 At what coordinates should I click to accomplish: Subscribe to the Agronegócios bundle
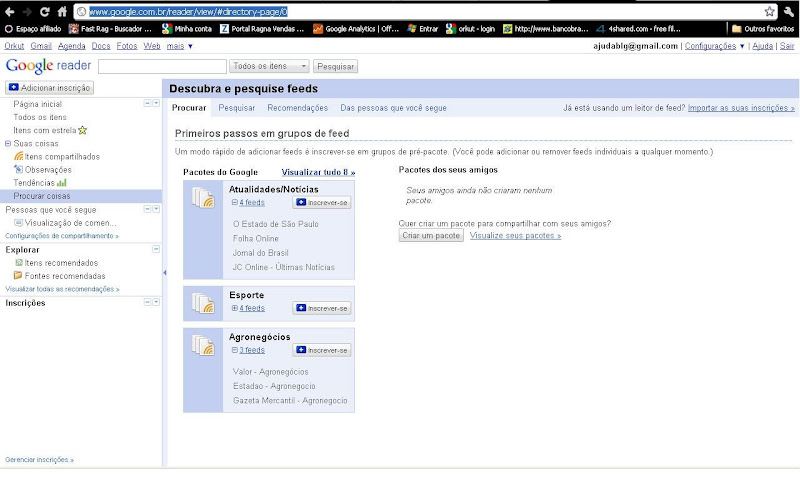[322, 350]
